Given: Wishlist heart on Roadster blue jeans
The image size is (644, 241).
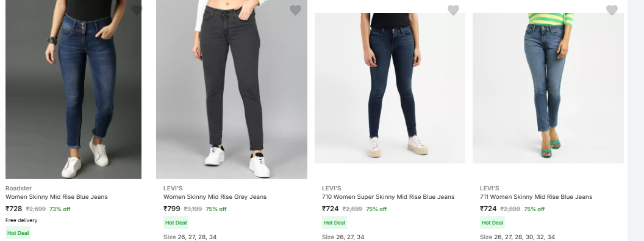Looking at the screenshot, I should coord(137,10).
